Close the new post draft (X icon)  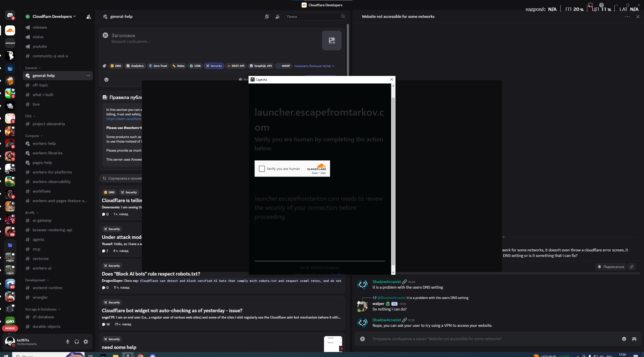(105, 35)
